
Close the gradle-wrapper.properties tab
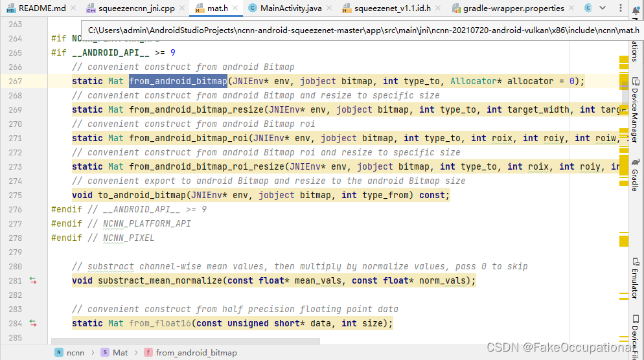(571, 8)
